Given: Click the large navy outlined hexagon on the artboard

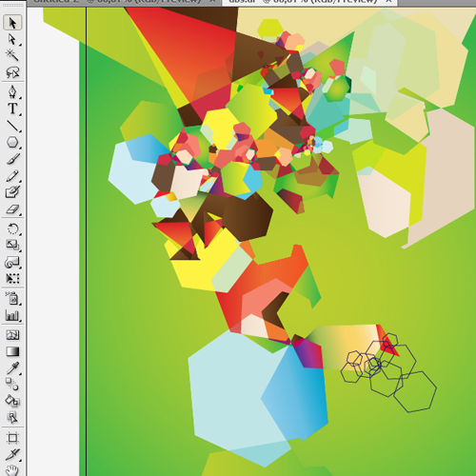Looking at the screenshot, I should (415, 392).
